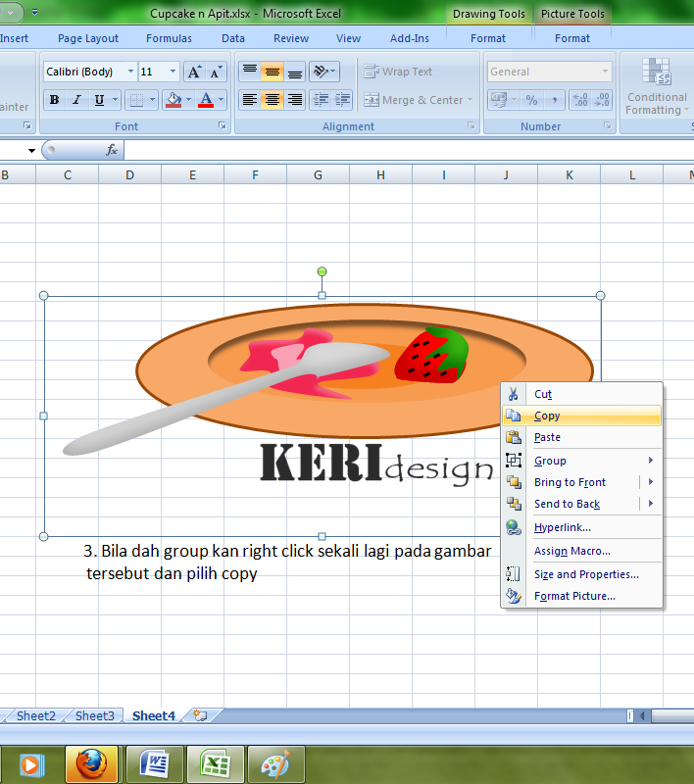Click the Decrease Decimal icon
The height and width of the screenshot is (784, 694).
pyautogui.click(x=602, y=100)
